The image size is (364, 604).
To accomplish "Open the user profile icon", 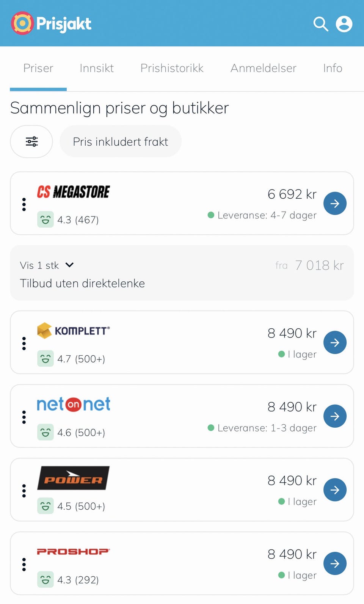I will tap(344, 24).
